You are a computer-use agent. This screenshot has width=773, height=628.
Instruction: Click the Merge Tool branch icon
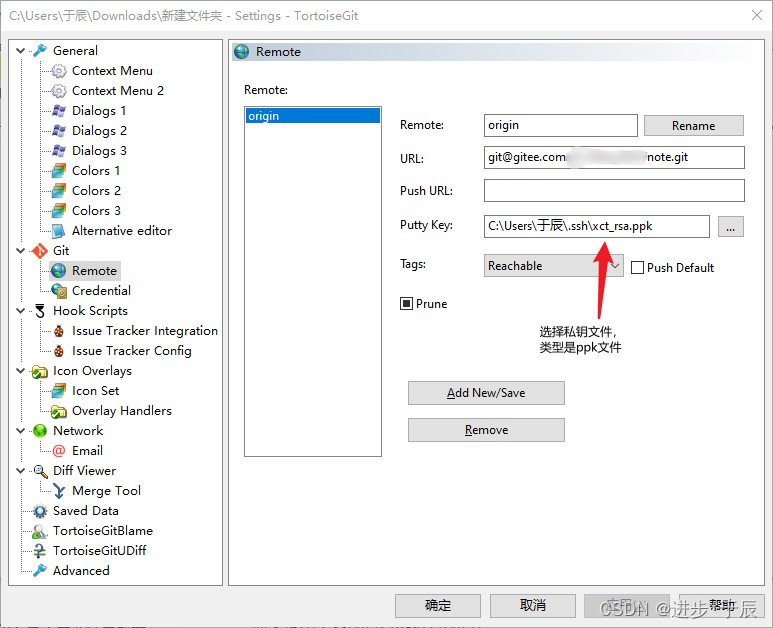(59, 491)
